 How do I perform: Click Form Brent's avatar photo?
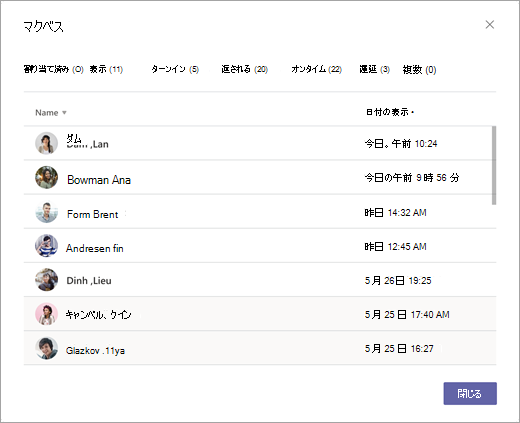coord(47,212)
